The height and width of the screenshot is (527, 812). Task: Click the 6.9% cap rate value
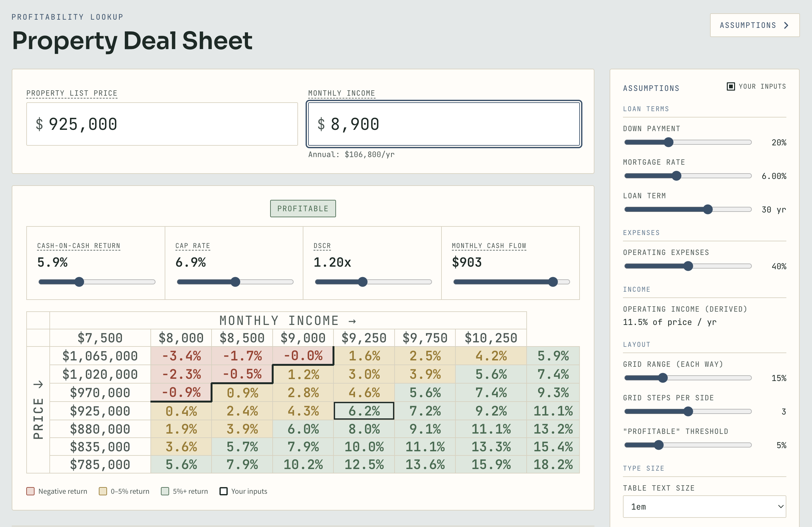tap(190, 262)
